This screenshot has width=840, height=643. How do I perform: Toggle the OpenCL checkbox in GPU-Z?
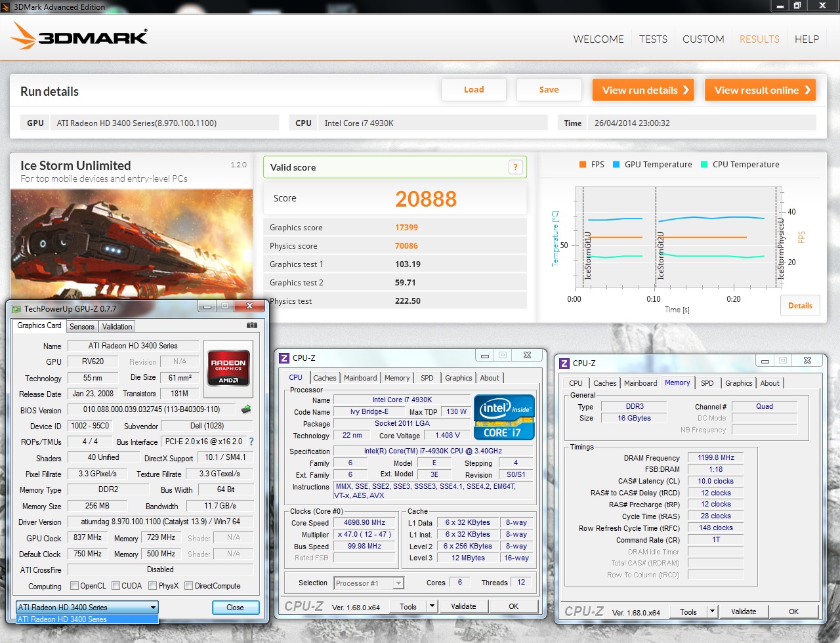pos(74,586)
